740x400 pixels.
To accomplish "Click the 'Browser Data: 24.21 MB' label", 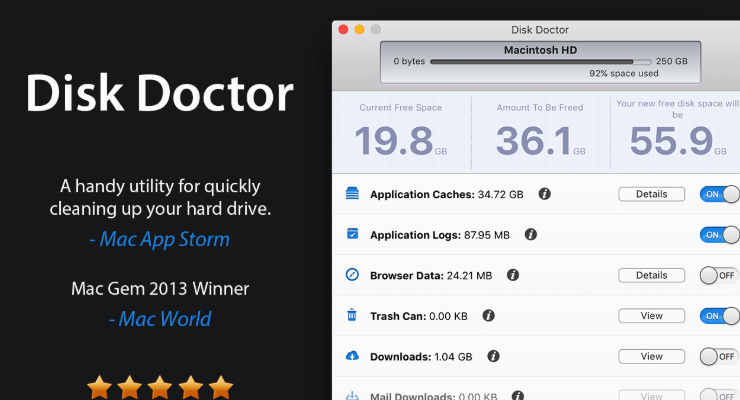I will pyautogui.click(x=431, y=275).
